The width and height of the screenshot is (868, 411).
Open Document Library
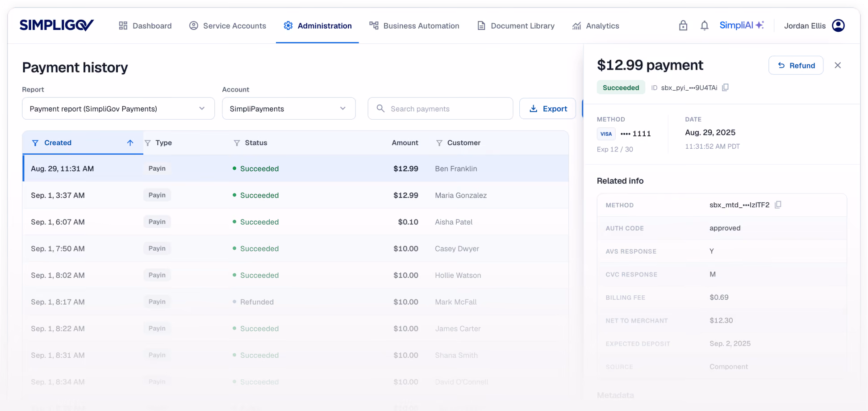[x=516, y=26]
